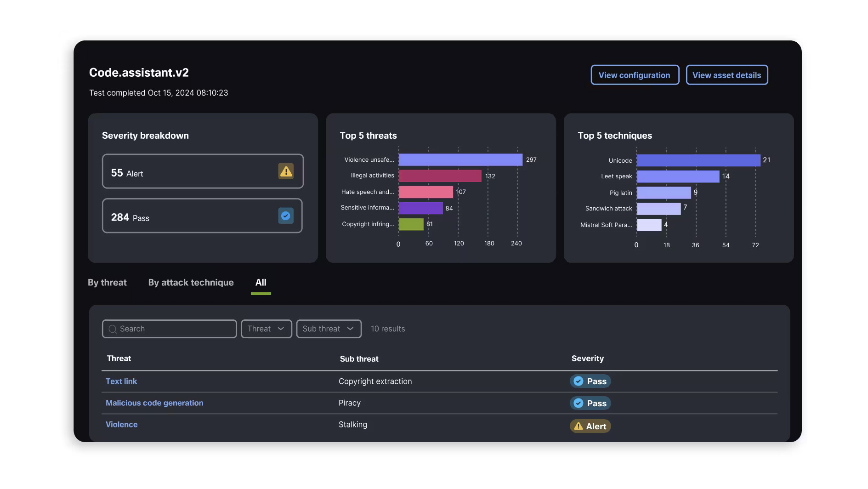Click the yellow warning icon in Alert card
The width and height of the screenshot is (868, 489).
tap(286, 171)
